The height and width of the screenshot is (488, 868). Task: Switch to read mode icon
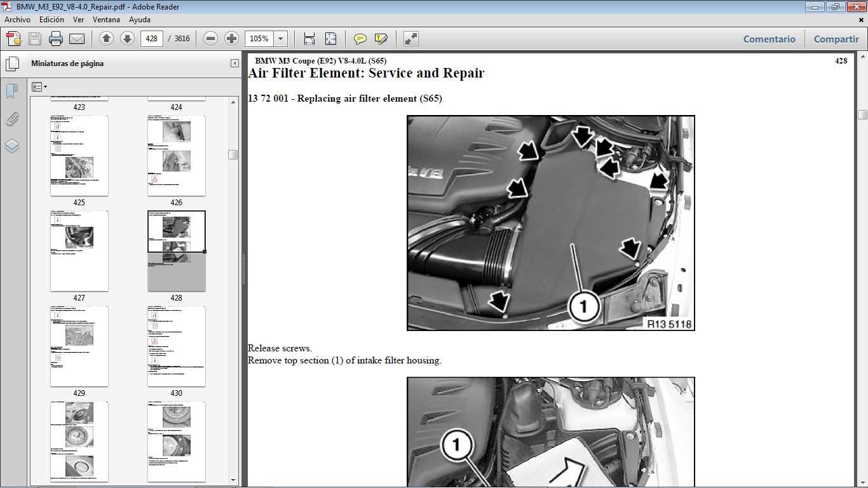(411, 39)
